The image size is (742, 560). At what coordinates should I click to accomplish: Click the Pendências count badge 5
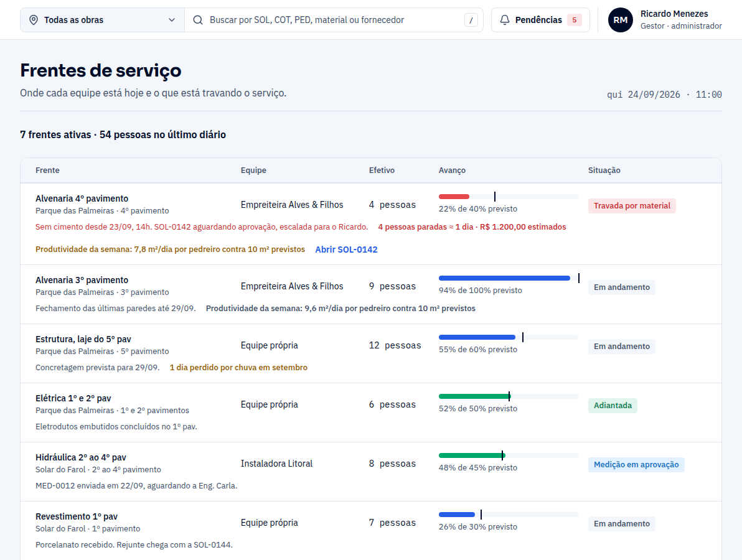(575, 20)
